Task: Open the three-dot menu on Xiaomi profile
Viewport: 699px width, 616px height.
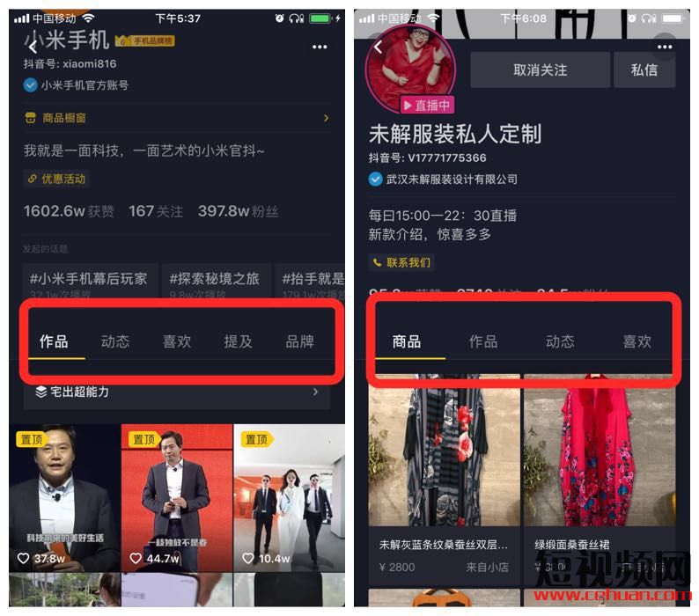Action: click(320, 47)
